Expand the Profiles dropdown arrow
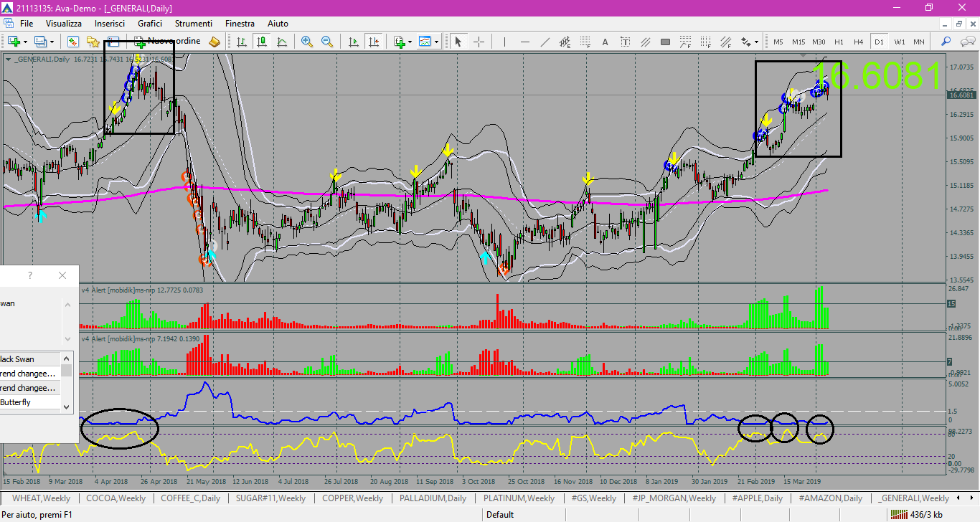The image size is (980, 522). pyautogui.click(x=52, y=42)
